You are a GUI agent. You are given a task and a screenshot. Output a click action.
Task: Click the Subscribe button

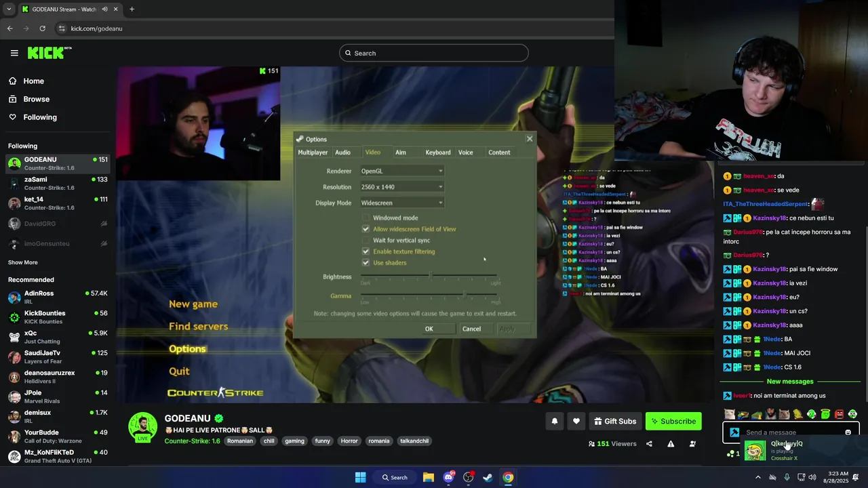click(x=673, y=421)
